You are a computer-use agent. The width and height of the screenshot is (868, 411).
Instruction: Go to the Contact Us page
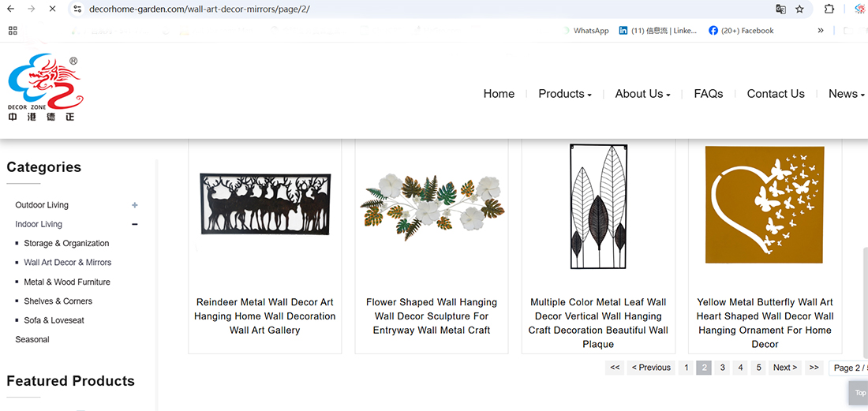pos(775,94)
